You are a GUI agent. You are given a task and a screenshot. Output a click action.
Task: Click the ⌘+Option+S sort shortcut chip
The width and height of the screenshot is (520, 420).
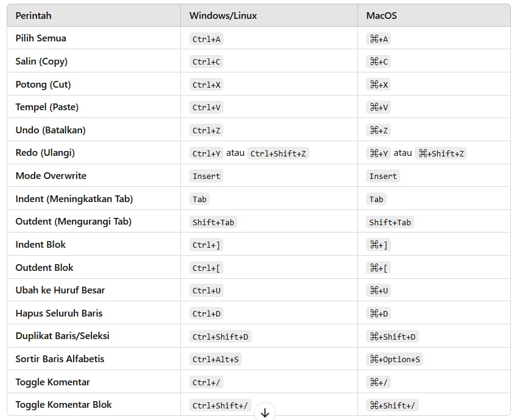click(395, 359)
